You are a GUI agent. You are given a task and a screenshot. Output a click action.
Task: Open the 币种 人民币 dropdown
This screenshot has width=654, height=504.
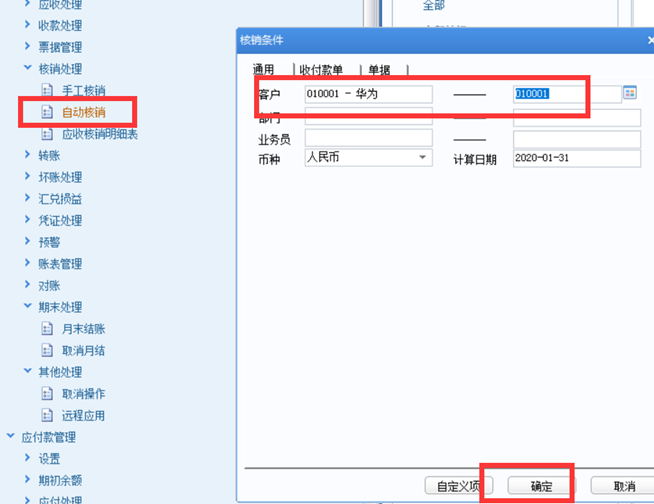[422, 157]
